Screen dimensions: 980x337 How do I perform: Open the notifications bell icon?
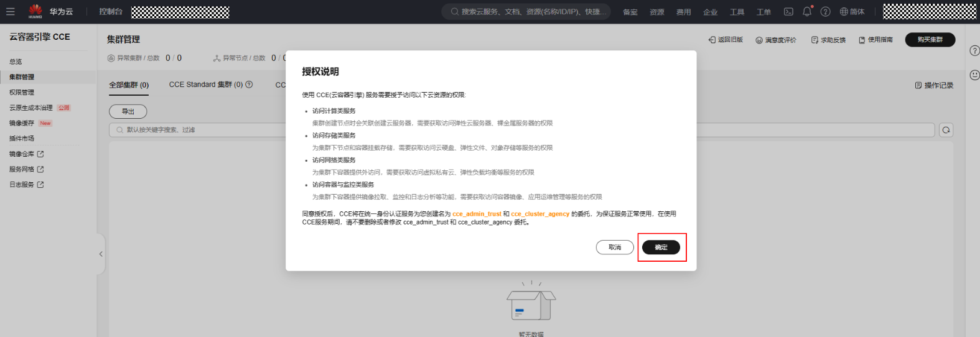click(807, 11)
